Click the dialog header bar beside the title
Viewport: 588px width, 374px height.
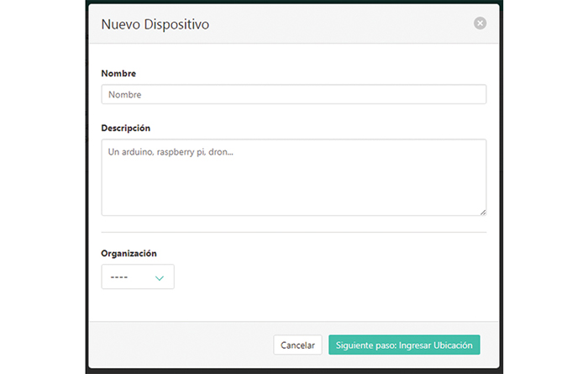click(336, 24)
